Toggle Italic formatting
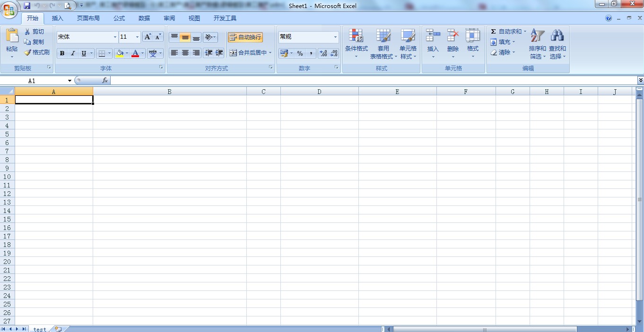This screenshot has width=644, height=332. [x=73, y=53]
